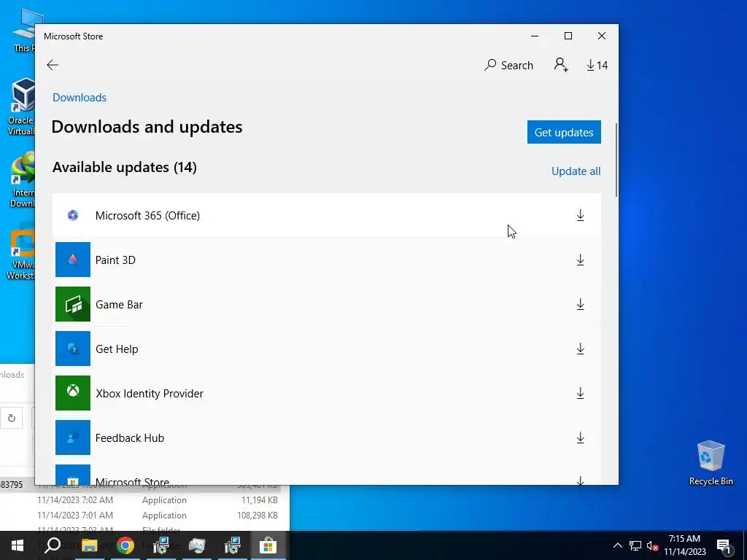Minimize the Microsoft Store window
This screenshot has height=560, width=747.
click(535, 36)
